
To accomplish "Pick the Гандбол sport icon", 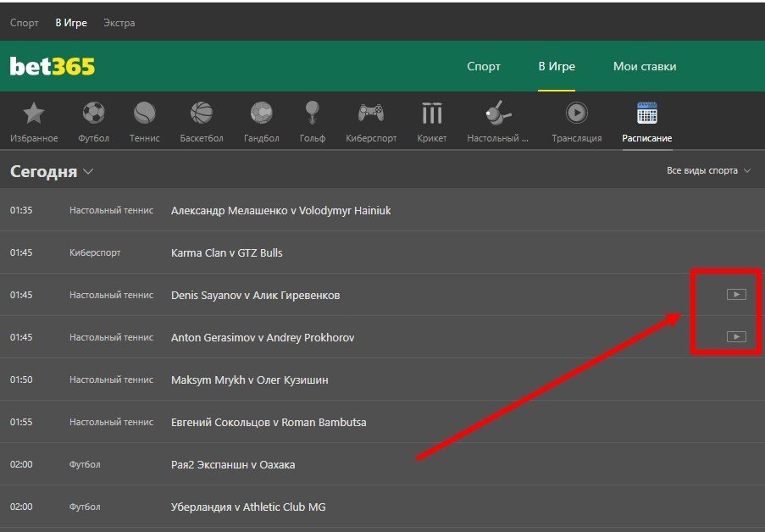I will pos(261,114).
